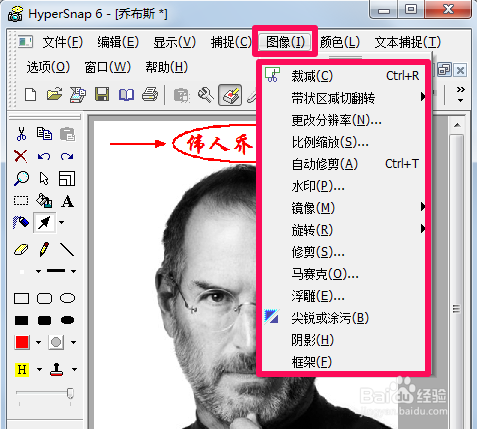Toggle the selected arrow drawing tool
Screen dimensions: 477x429
[44, 222]
